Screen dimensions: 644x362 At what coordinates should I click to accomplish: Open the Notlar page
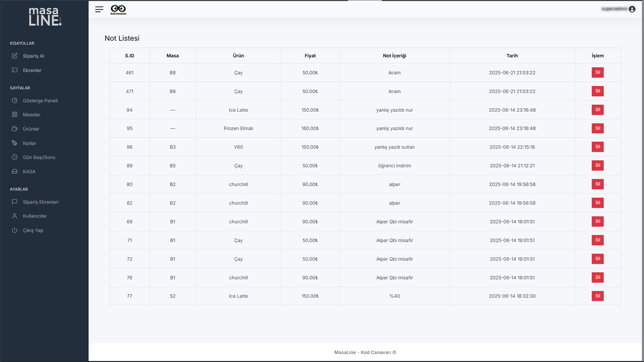coord(30,143)
